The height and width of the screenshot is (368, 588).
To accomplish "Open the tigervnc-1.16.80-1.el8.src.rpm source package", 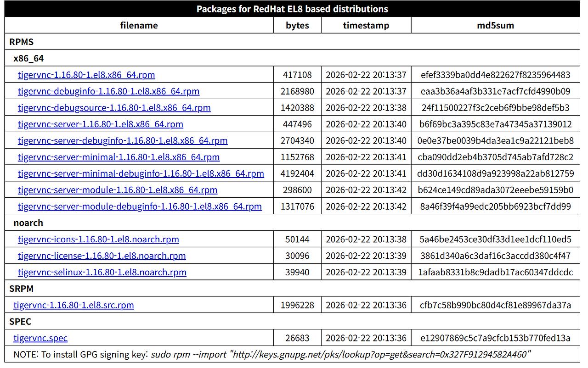I will [74, 305].
